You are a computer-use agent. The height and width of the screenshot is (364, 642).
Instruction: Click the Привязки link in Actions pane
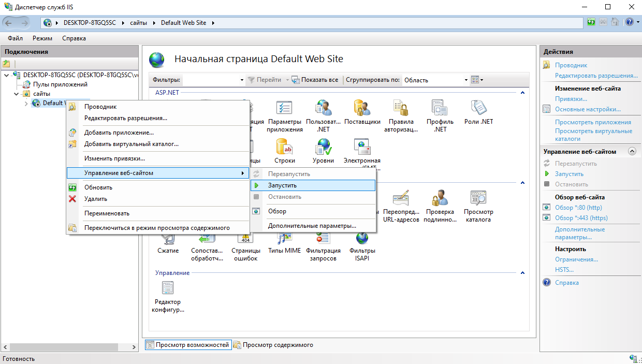[x=571, y=99]
